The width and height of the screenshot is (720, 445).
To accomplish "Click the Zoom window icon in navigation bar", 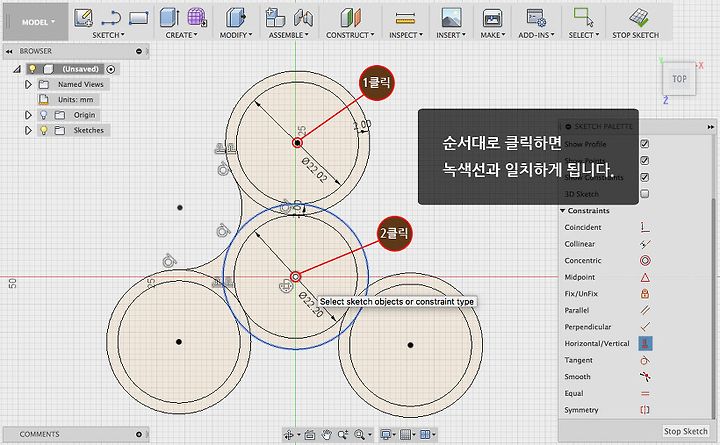I will tap(343, 434).
